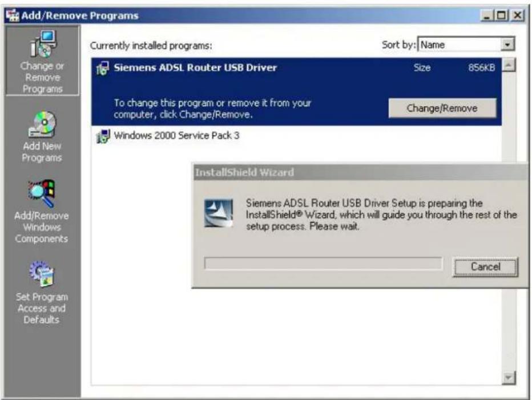Click the program list scroll up arrow
This screenshot has height=400, width=532.
509,64
